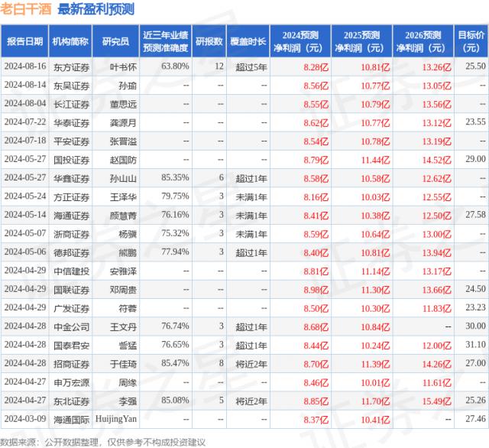Sort by 近三年业绩预测准确度 column header
This screenshot has height=448, width=489.
click(x=165, y=41)
